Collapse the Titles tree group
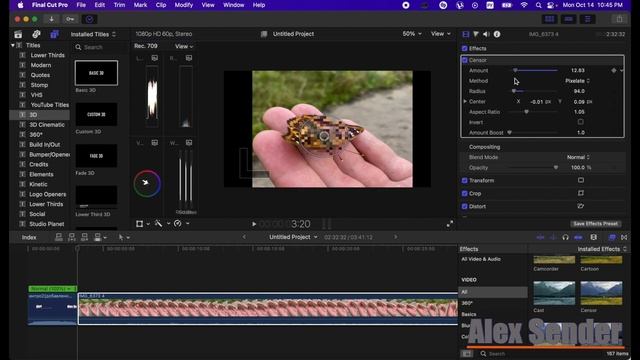Viewport: 640px width, 360px height. (13, 45)
